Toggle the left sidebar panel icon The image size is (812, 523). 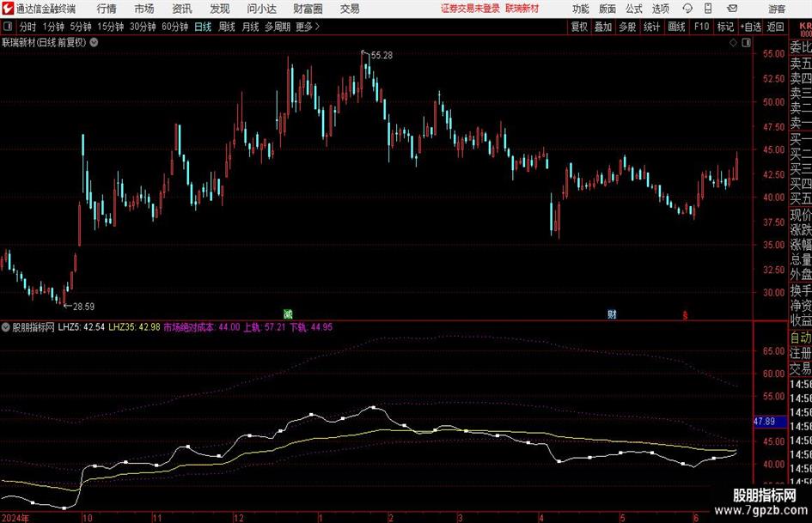(8, 27)
